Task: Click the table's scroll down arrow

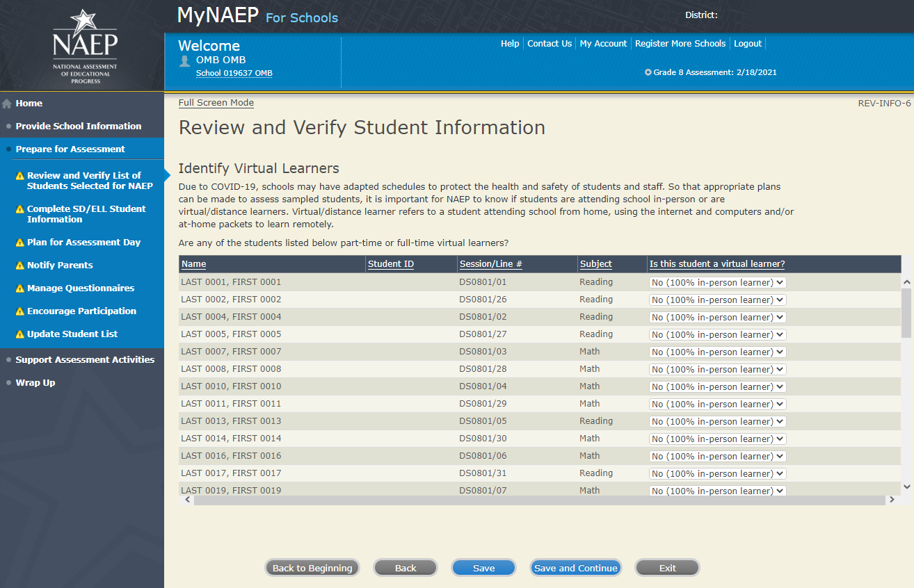Action: [x=906, y=487]
